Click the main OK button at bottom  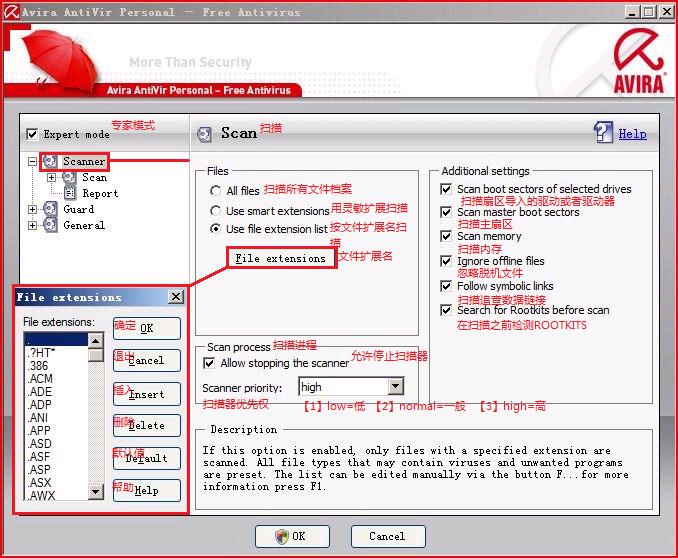coord(292,536)
